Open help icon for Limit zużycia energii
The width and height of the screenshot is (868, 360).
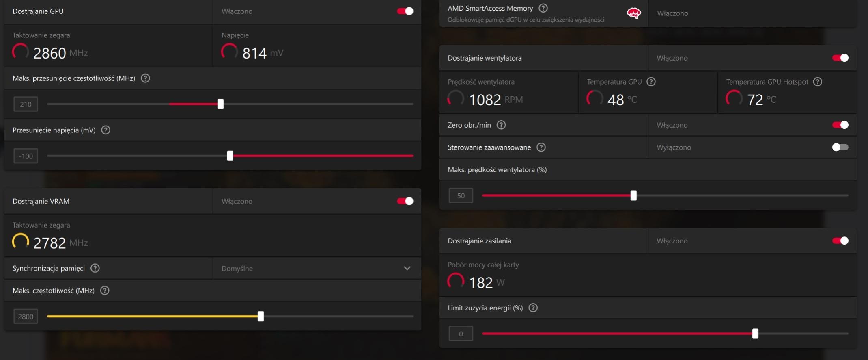coord(533,308)
